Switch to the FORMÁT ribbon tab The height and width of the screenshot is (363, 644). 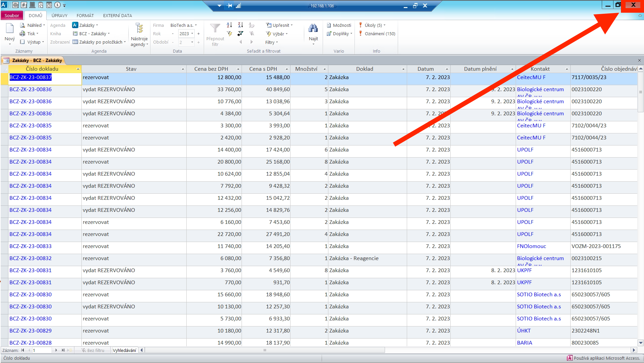point(85,15)
